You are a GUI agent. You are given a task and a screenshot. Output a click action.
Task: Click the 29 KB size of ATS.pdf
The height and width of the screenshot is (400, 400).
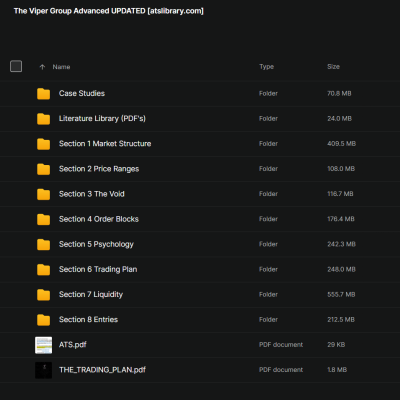pyautogui.click(x=336, y=345)
